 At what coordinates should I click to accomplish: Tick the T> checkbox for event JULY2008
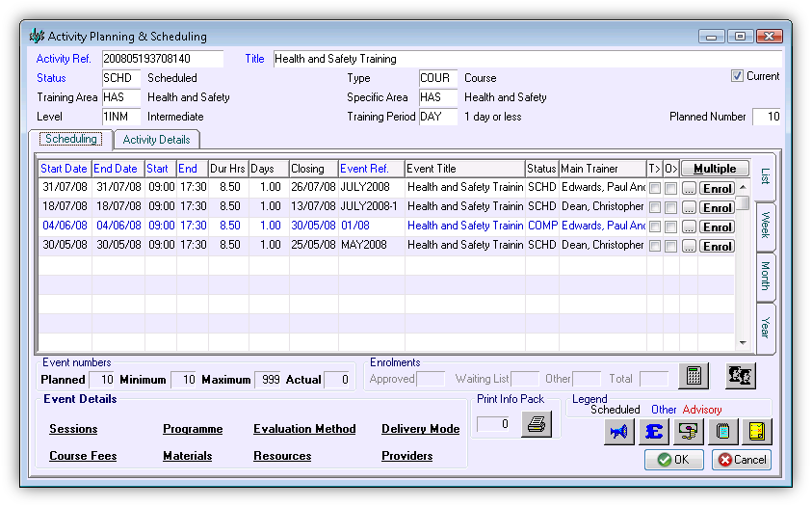pyautogui.click(x=654, y=188)
